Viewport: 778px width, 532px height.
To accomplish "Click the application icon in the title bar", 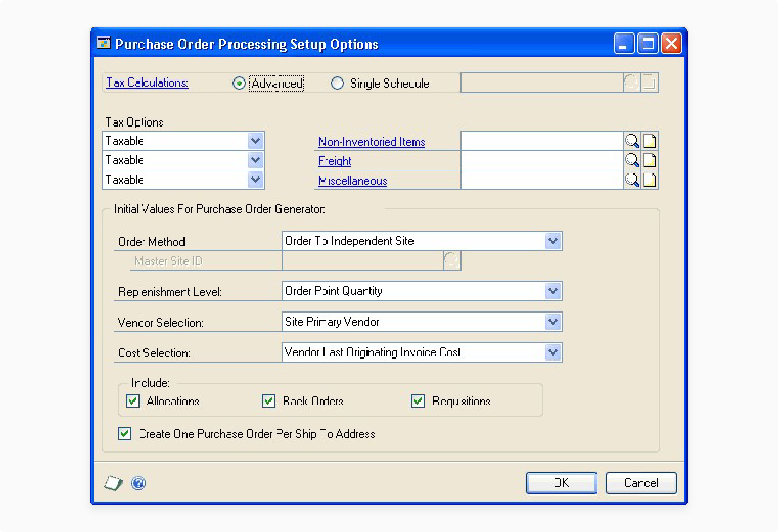I will pyautogui.click(x=103, y=43).
